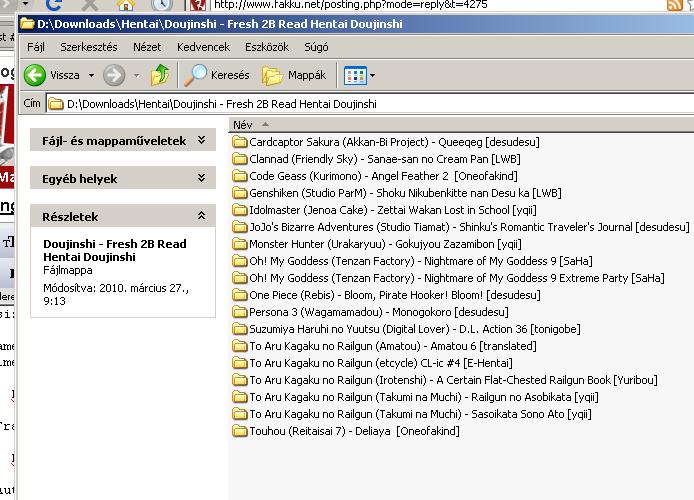The height and width of the screenshot is (500, 694).
Task: Click folder icon for Clannad row
Action: pos(239,159)
